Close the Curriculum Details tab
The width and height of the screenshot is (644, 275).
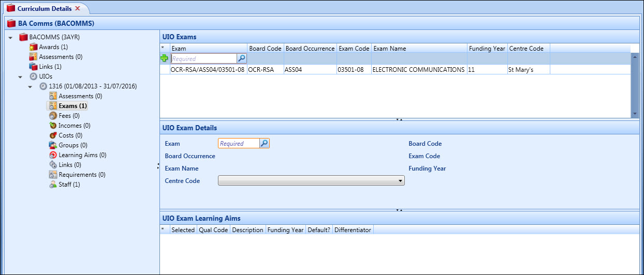(78, 8)
